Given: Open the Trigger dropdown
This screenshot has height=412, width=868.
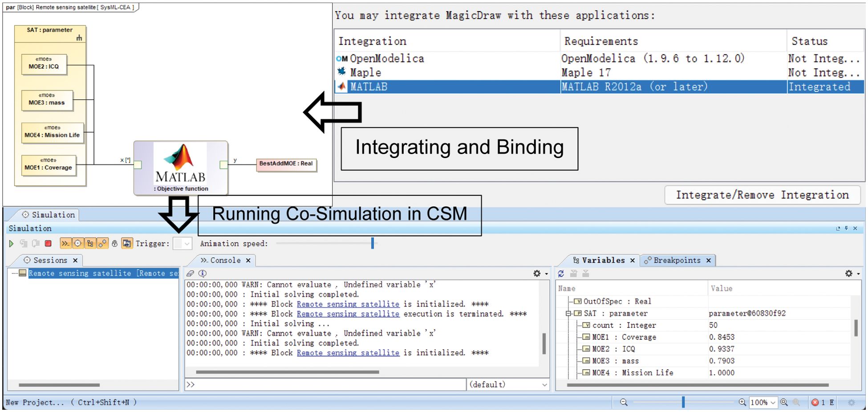Looking at the screenshot, I should pos(183,244).
